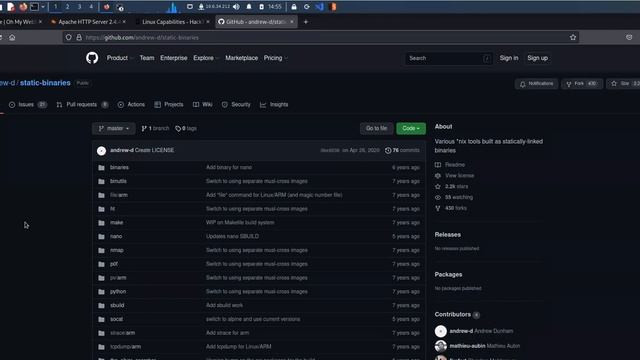The width and height of the screenshot is (640, 360).
Task: Open the Readme link in About
Action: click(x=450, y=165)
